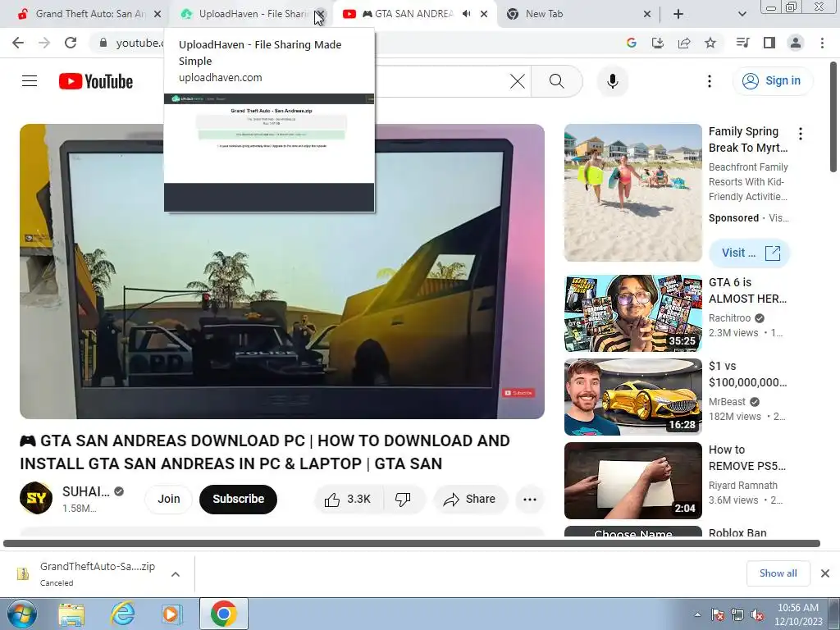Viewport: 840px width, 630px height.
Task: Close the downloads bar
Action: (x=825, y=573)
